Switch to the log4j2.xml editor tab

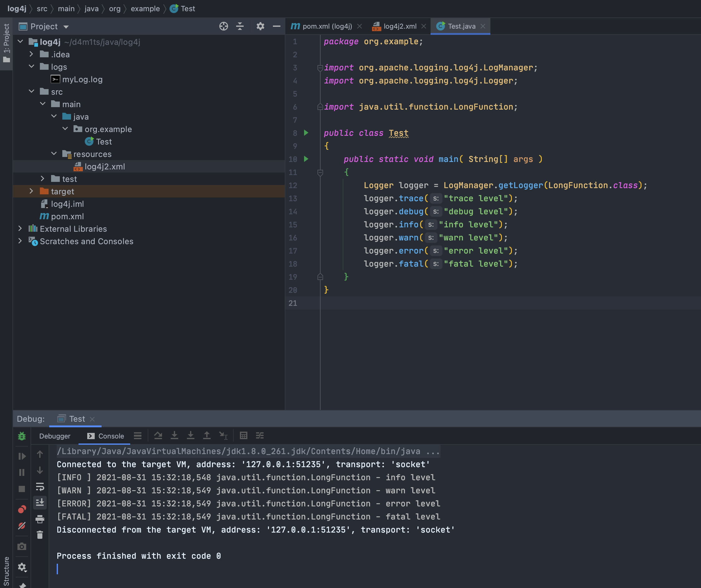coord(399,26)
